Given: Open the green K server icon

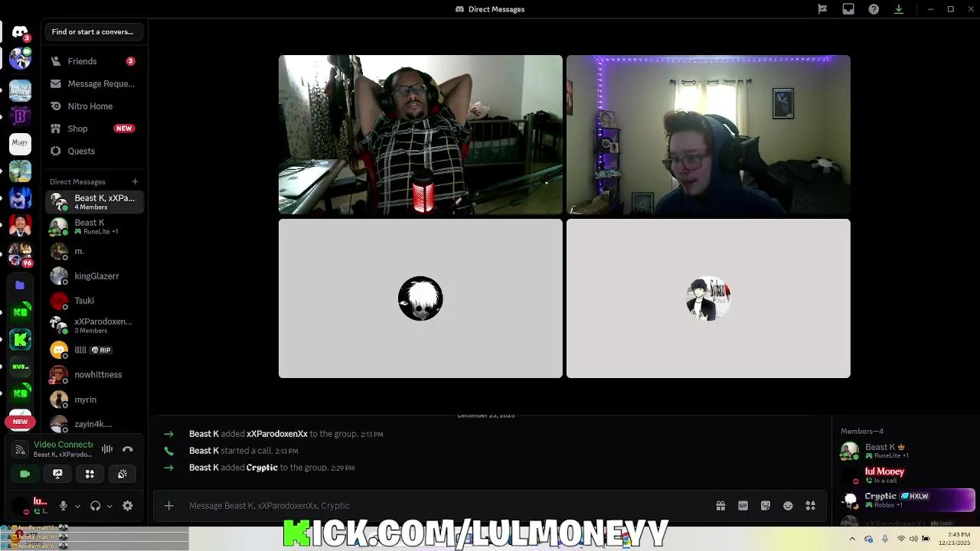Looking at the screenshot, I should (20, 339).
